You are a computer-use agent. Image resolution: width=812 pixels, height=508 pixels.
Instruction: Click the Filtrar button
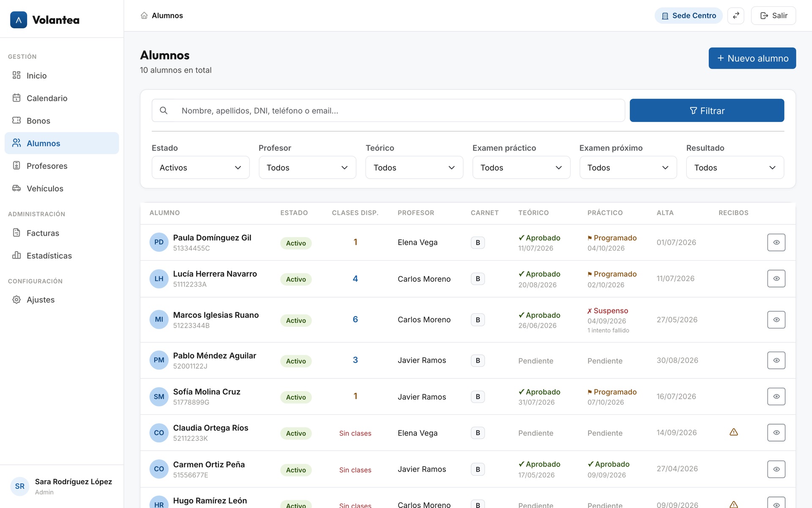point(707,110)
